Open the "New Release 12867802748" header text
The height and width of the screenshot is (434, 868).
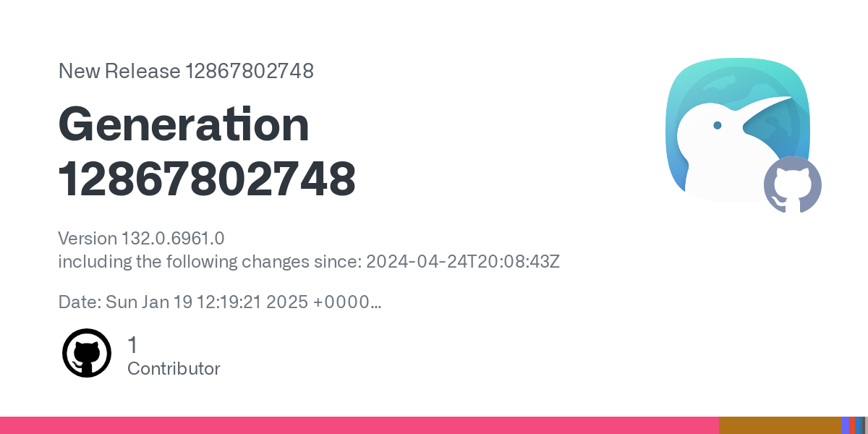tap(186, 71)
